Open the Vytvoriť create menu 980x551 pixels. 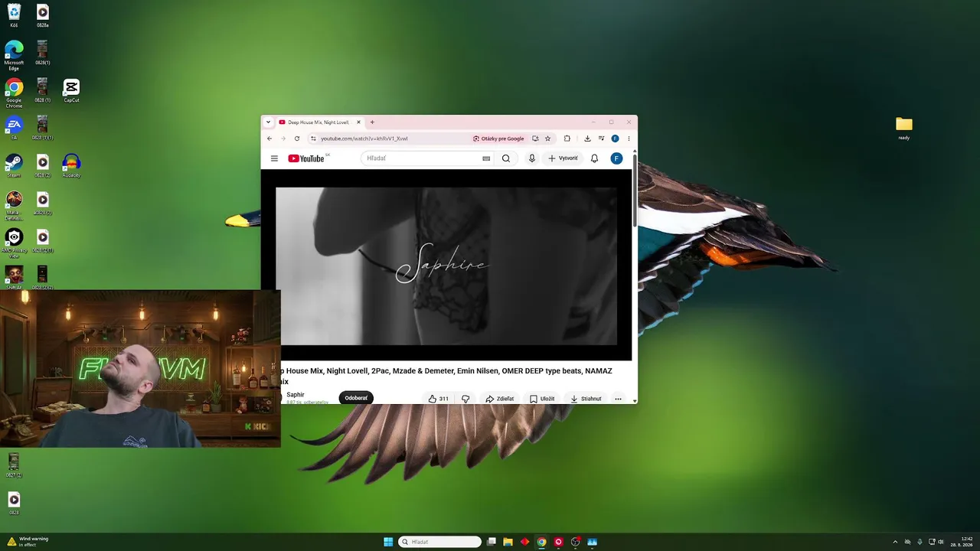pos(563,158)
